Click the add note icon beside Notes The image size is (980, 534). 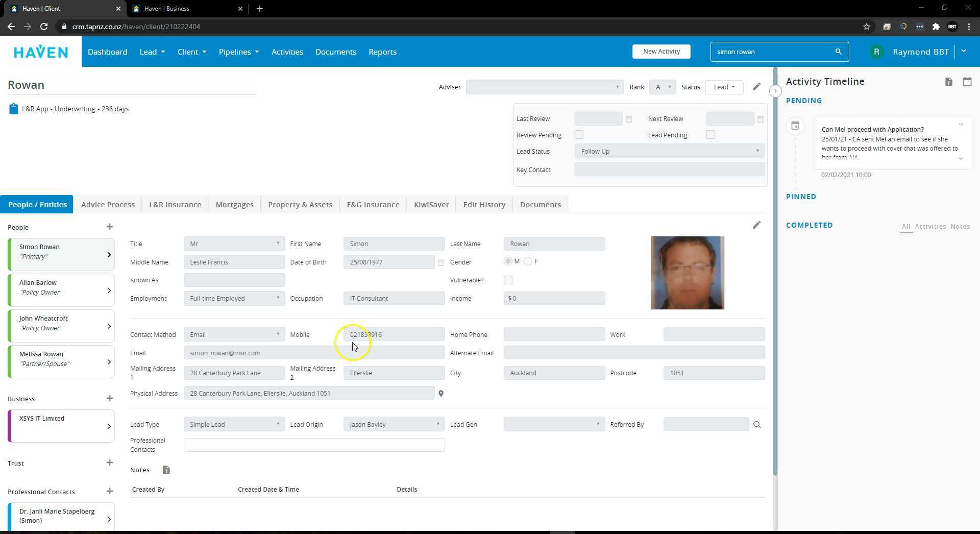[x=166, y=470]
